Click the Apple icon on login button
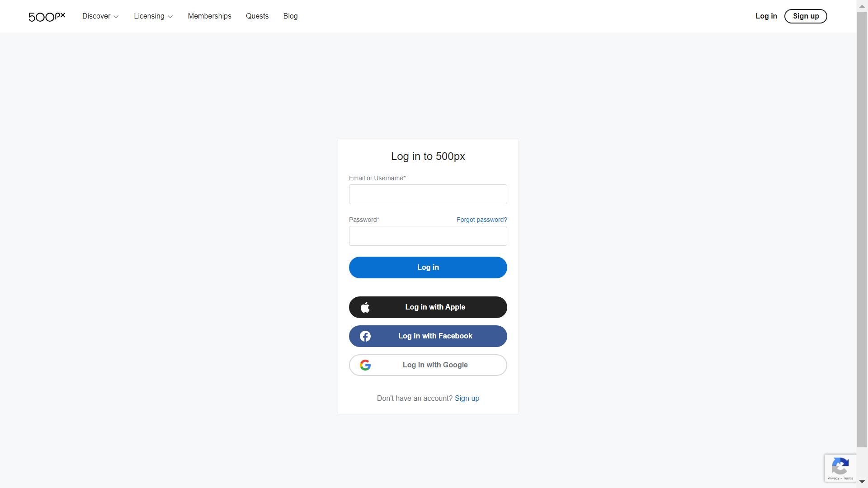This screenshot has width=868, height=488. 364,307
